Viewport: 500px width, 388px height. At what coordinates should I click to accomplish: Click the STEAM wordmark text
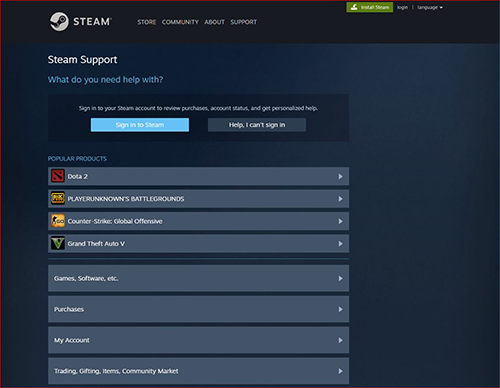[x=92, y=22]
